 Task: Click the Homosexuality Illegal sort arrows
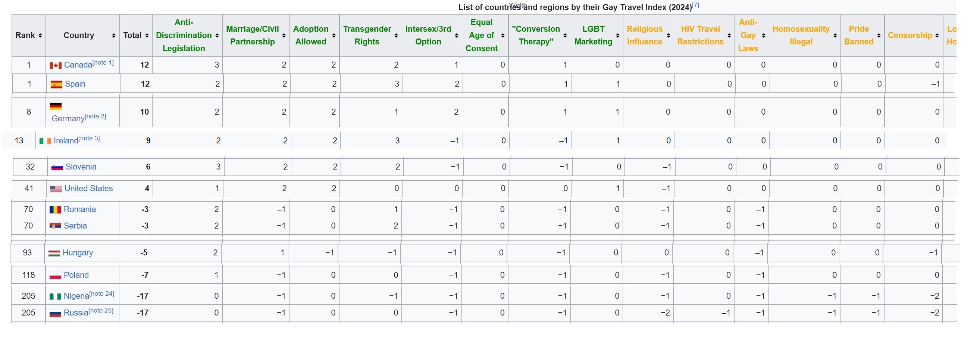coord(835,35)
